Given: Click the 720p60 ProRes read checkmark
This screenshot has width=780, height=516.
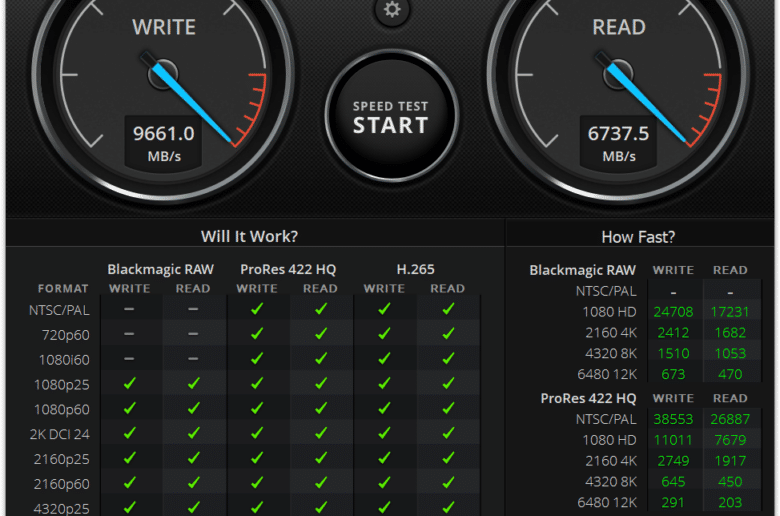Looking at the screenshot, I should [321, 333].
